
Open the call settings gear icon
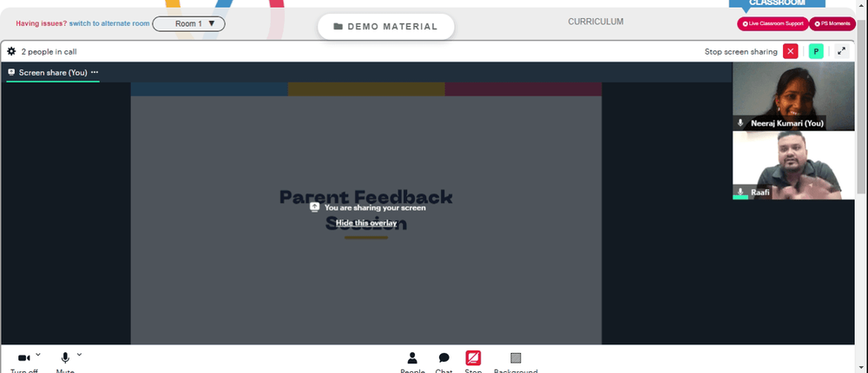pos(11,51)
